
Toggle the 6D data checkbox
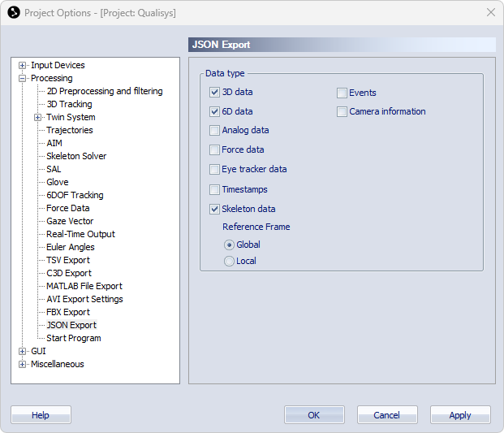214,111
